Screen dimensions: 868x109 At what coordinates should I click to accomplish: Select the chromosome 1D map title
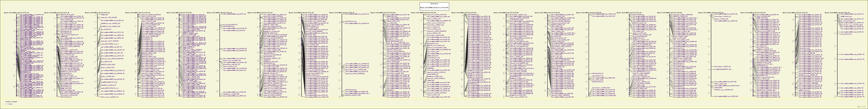click(x=98, y=13)
